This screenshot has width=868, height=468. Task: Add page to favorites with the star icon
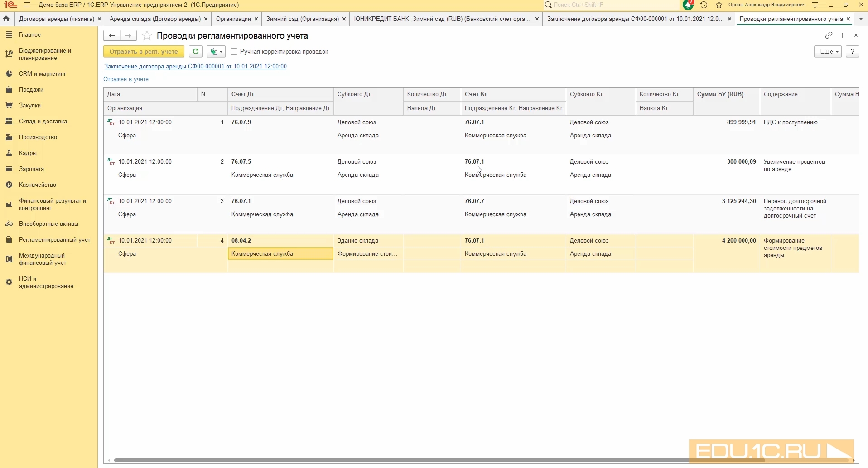(x=147, y=36)
